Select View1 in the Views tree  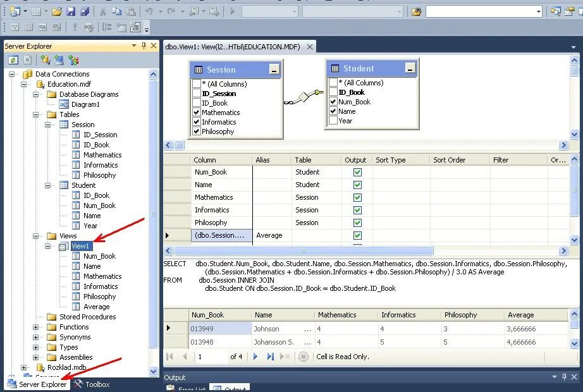(x=81, y=246)
